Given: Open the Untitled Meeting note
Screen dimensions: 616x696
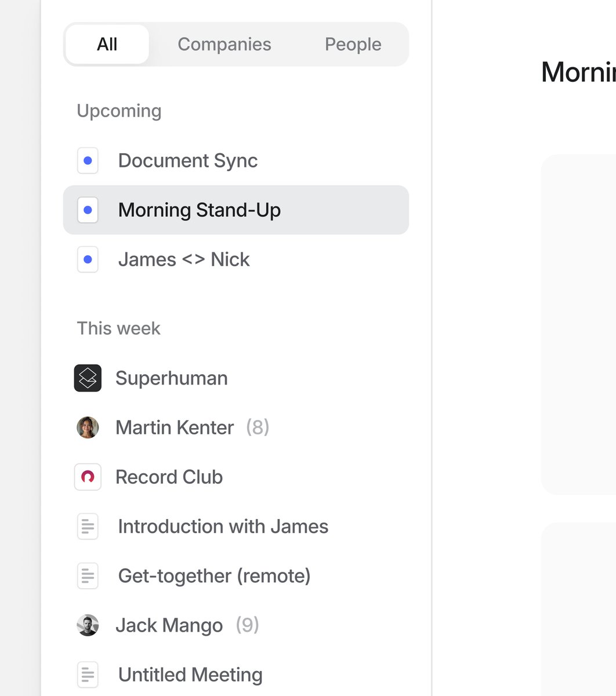Looking at the screenshot, I should point(190,675).
